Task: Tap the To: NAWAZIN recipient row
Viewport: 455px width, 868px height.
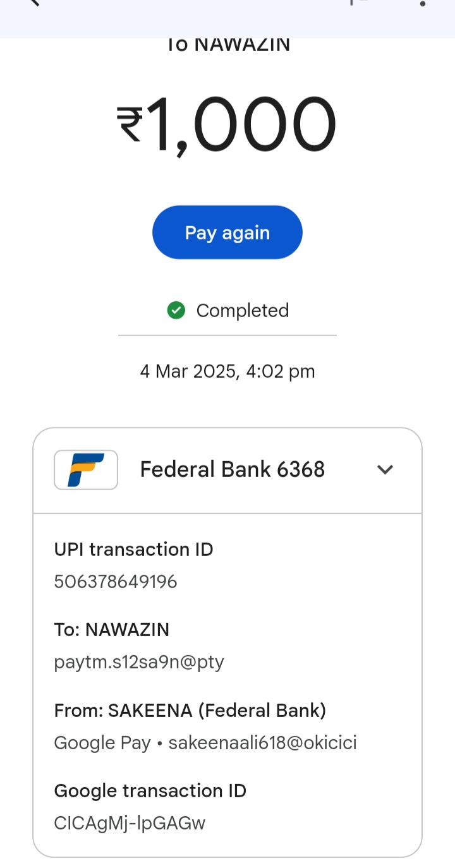Action: [x=112, y=630]
